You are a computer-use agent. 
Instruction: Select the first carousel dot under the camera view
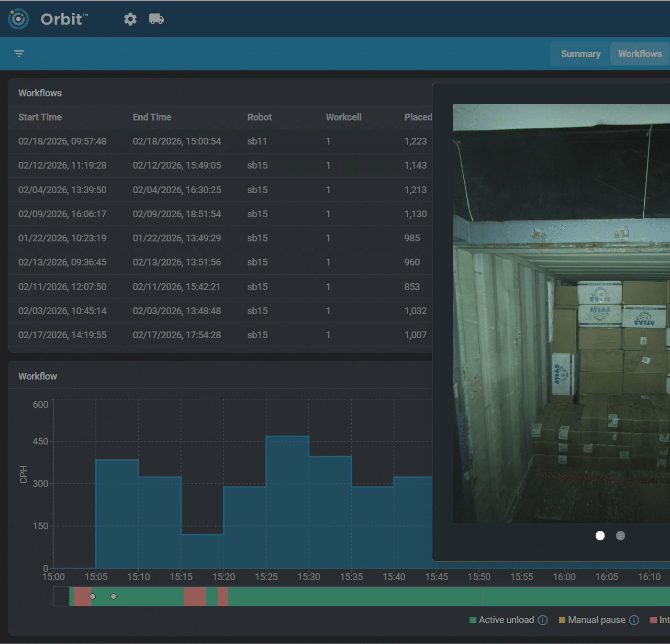click(x=600, y=536)
